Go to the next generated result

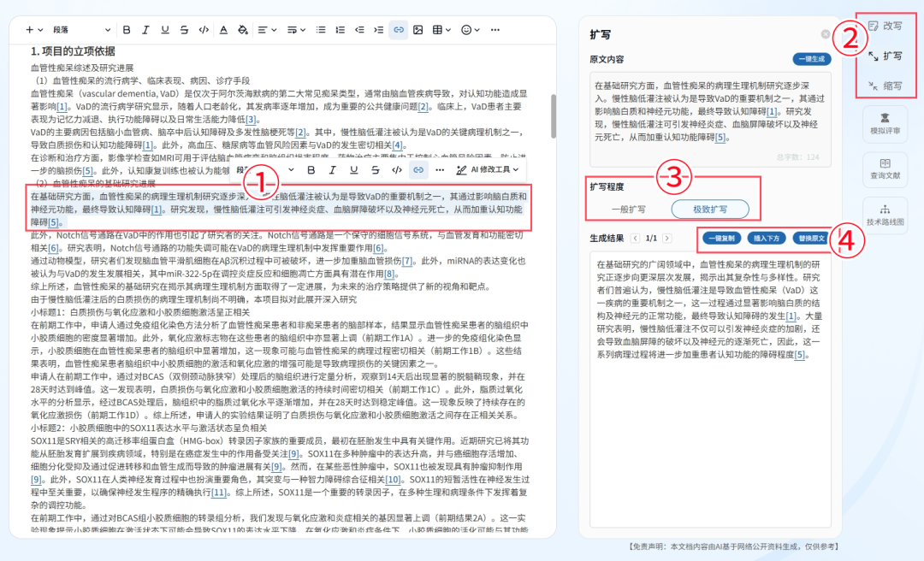tap(666, 238)
